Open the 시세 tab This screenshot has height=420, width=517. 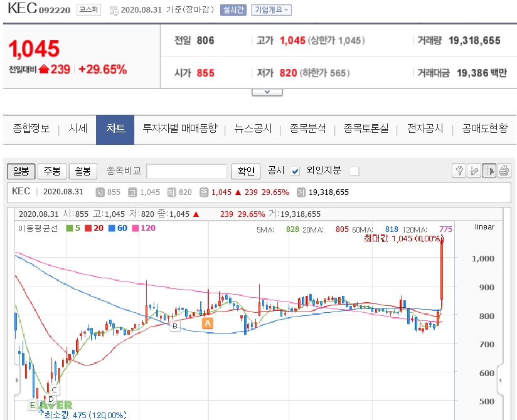tap(78, 129)
